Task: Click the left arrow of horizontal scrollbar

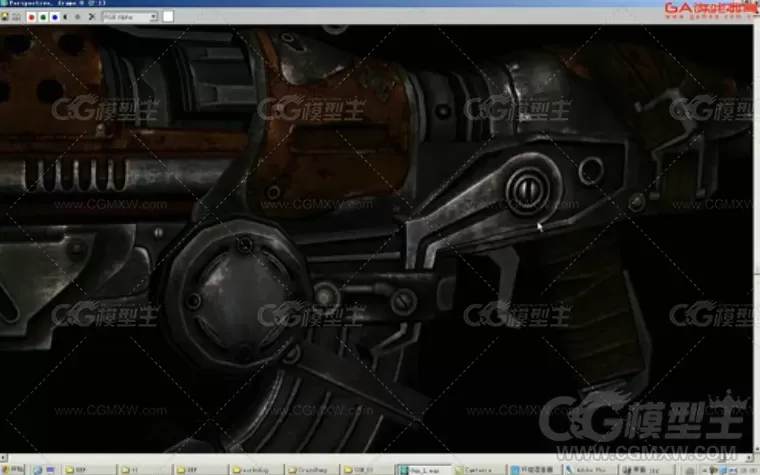Action: pos(3,458)
